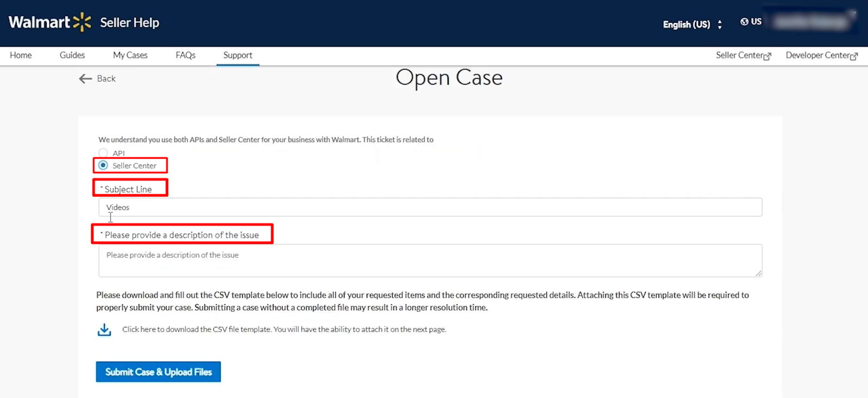Viewport: 868px width, 398px height.
Task: Click the Developer Center external link icon
Action: 854,56
